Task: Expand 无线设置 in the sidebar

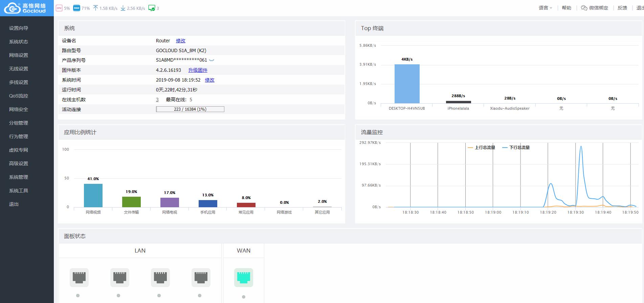Action: click(x=19, y=69)
